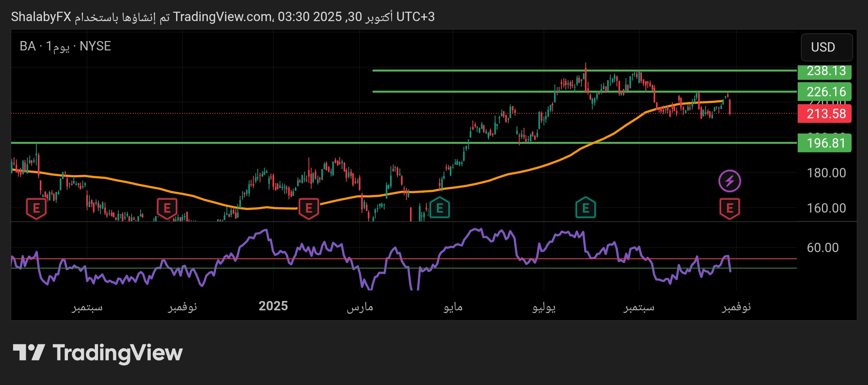Open the USD currency selector
The image size is (868, 385).
[826, 47]
